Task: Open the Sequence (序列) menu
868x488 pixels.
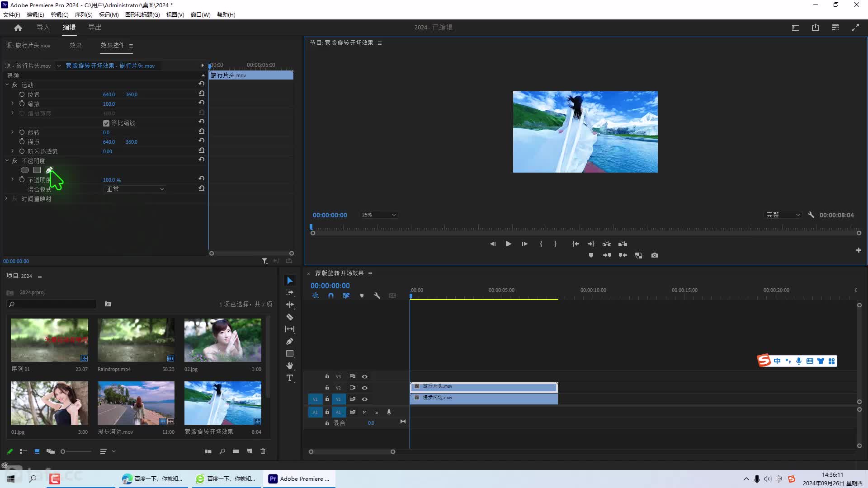Action: [x=84, y=14]
